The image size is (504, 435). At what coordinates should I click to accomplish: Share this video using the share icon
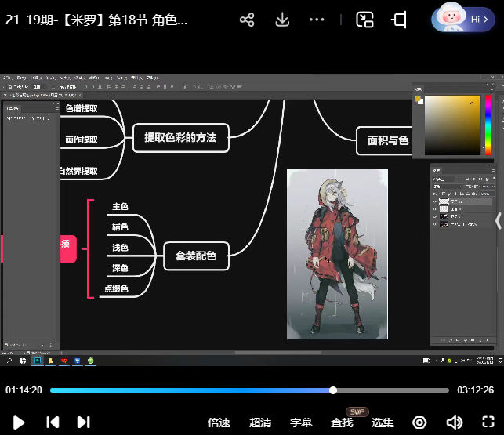point(247,20)
